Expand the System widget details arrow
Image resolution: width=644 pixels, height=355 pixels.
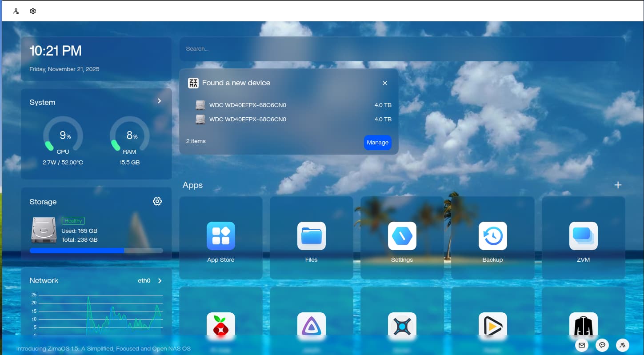point(159,101)
